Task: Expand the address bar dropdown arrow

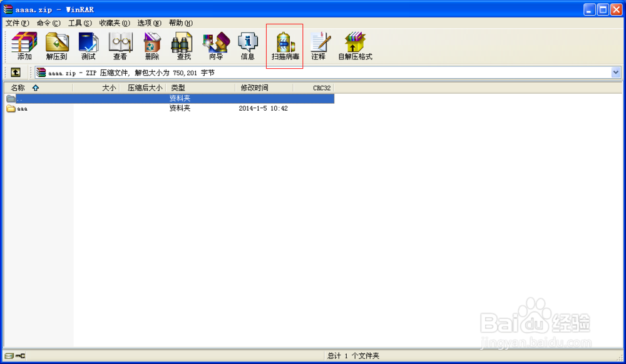Action: point(615,73)
